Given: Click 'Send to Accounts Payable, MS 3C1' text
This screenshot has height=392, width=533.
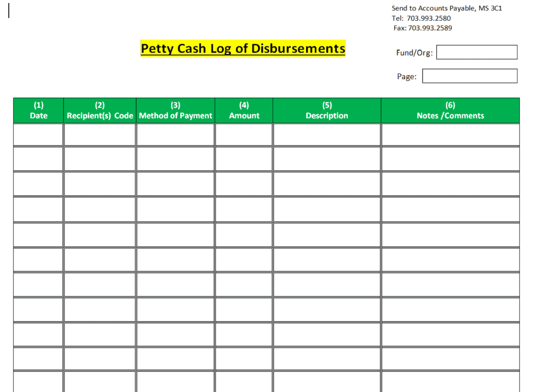Looking at the screenshot, I should click(x=447, y=8).
